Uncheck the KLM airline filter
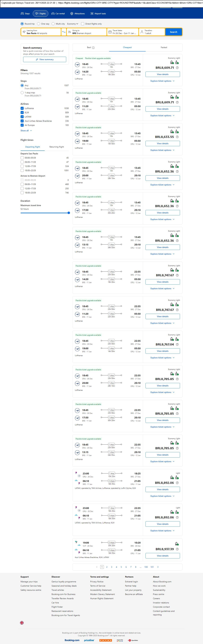203x644 pixels. coord(22,112)
